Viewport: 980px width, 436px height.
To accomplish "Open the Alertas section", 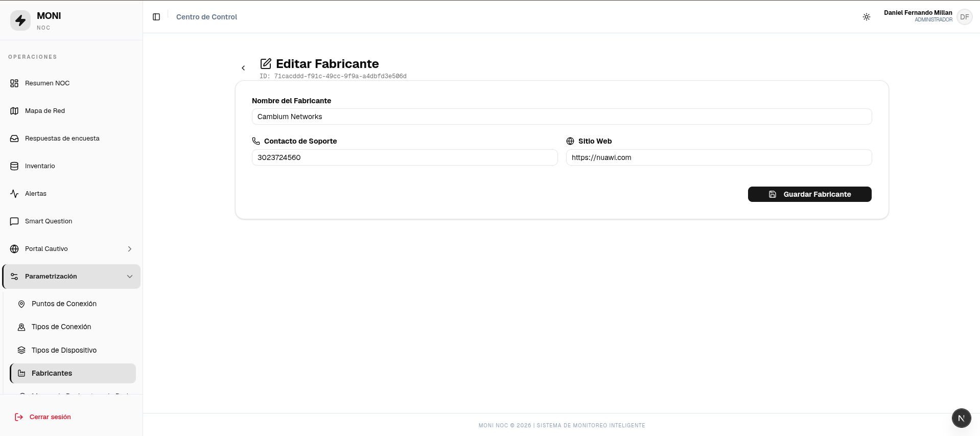I will point(72,194).
